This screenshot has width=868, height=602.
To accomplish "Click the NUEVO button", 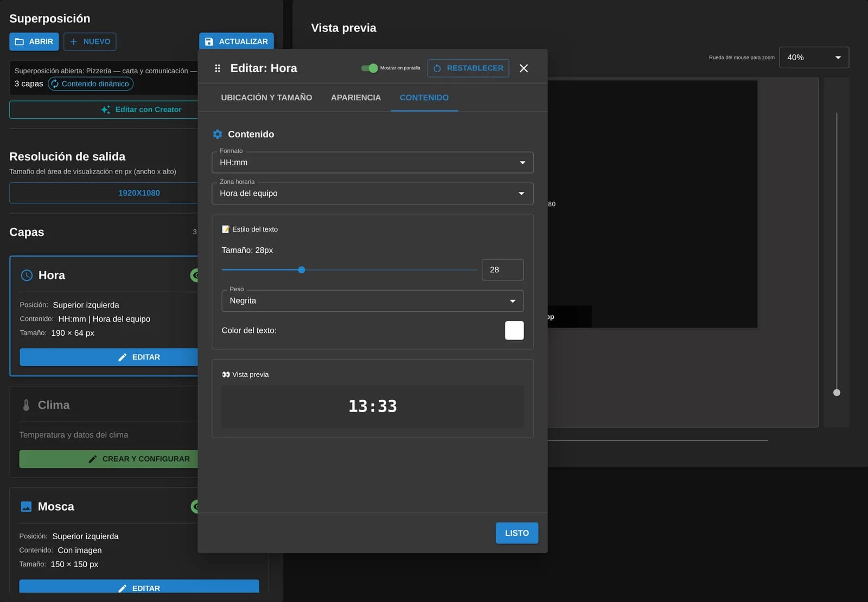I will click(x=90, y=42).
